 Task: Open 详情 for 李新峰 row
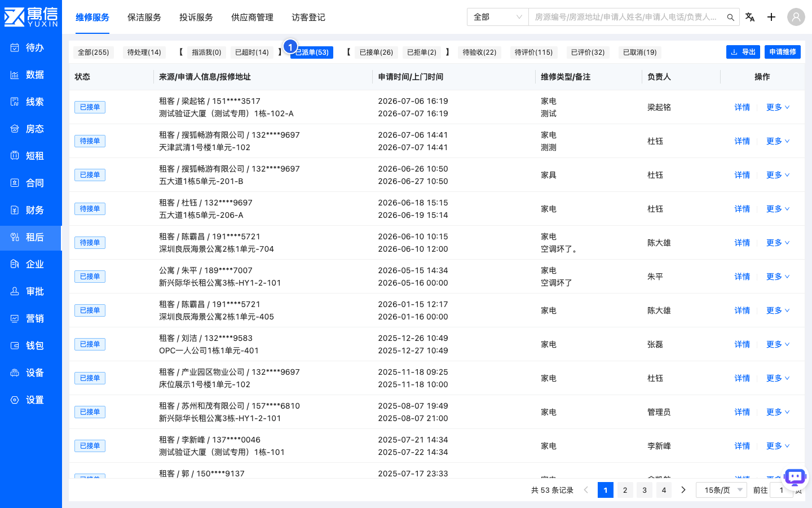(x=742, y=446)
